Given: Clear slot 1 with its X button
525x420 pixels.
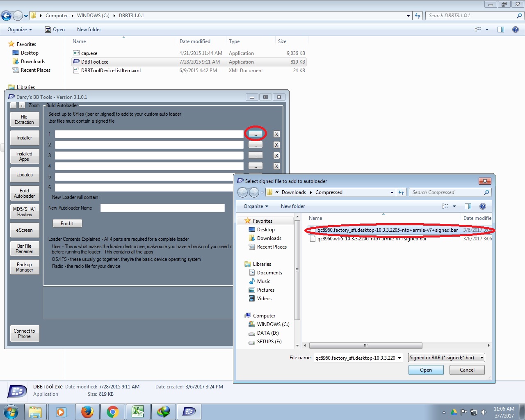Looking at the screenshot, I should point(276,135).
